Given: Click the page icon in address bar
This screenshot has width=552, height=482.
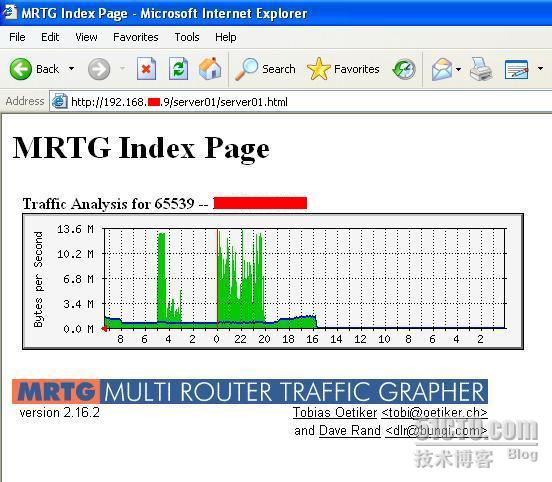Looking at the screenshot, I should click(59, 102).
